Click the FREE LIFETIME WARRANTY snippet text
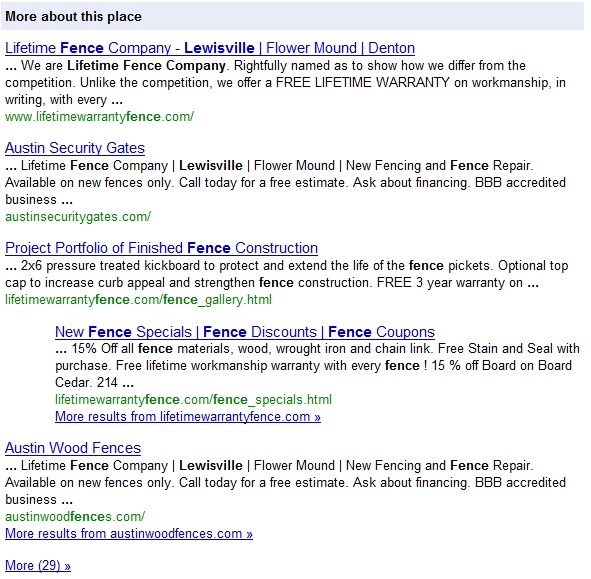This screenshot has width=591, height=579. [x=363, y=83]
